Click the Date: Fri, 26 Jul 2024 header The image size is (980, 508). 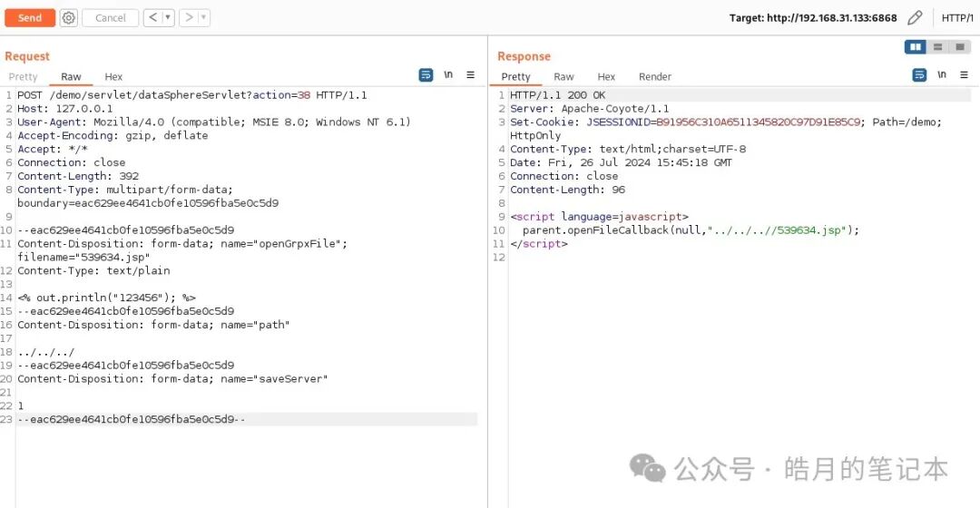(621, 162)
